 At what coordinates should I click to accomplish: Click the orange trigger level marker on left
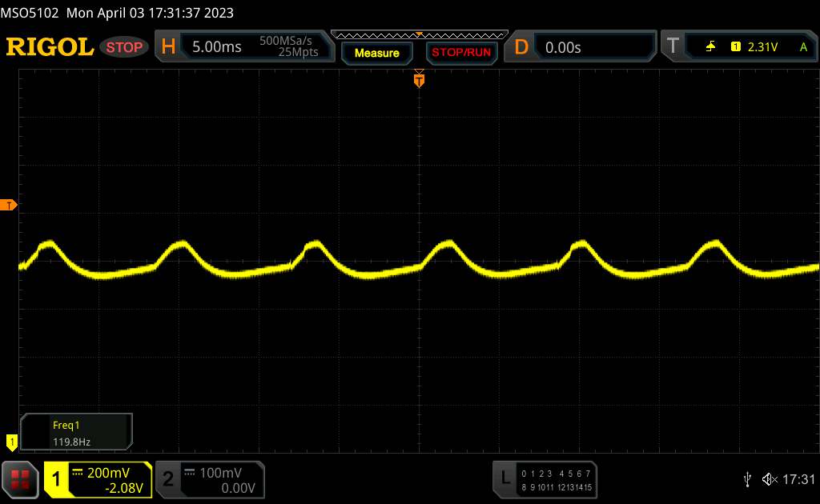coord(8,206)
